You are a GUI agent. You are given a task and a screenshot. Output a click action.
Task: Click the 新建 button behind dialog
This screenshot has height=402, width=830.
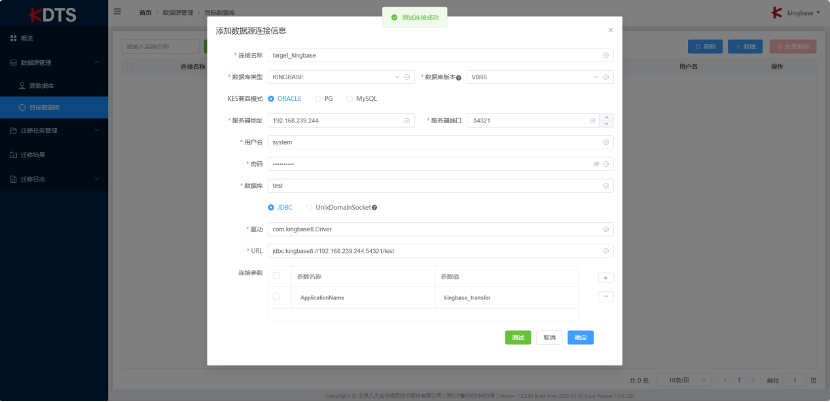745,47
